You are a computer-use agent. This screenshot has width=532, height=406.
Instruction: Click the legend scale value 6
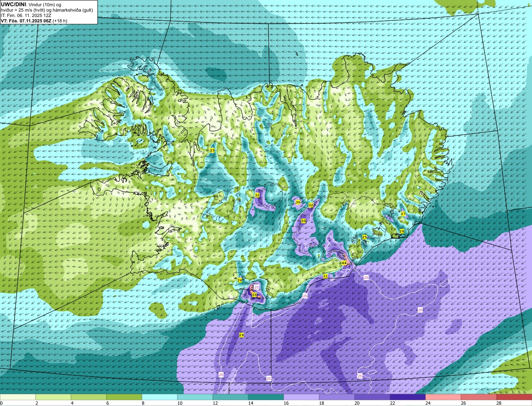point(107,403)
